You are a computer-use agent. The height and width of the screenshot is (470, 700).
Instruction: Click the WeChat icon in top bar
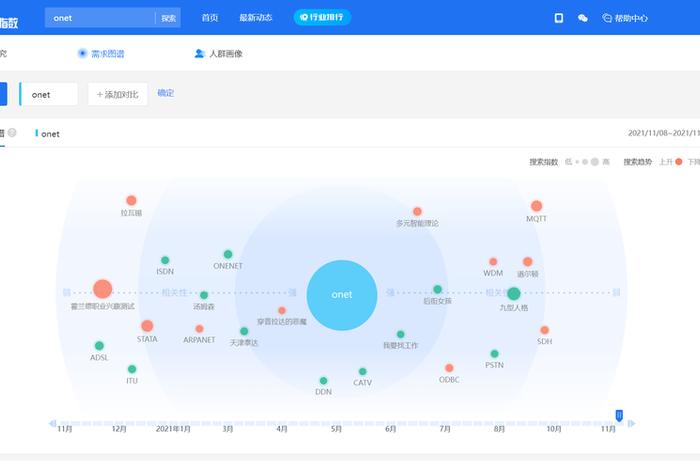(583, 17)
